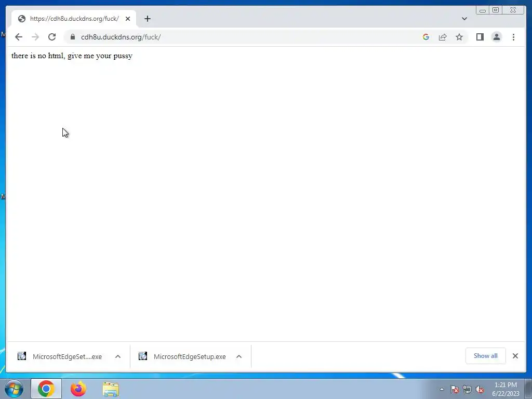532x399 pixels.
Task: Open the network status tray icon
Action: pos(467,389)
